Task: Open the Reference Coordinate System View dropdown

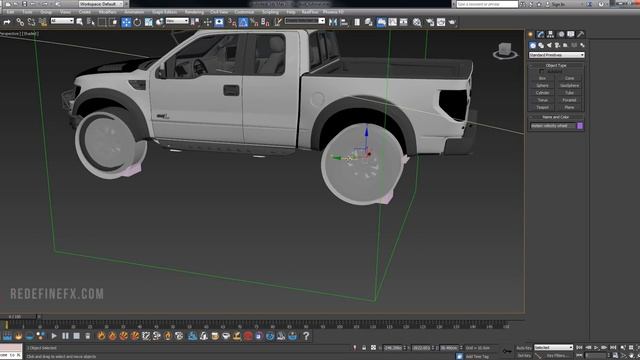Action: pyautogui.click(x=177, y=20)
